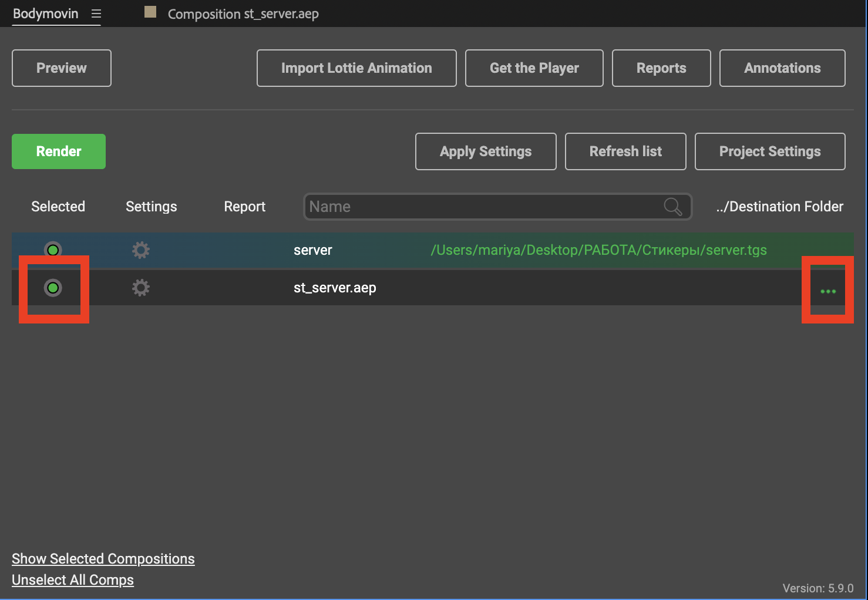868x600 pixels.
Task: Open settings gear for server composition
Action: coord(140,250)
